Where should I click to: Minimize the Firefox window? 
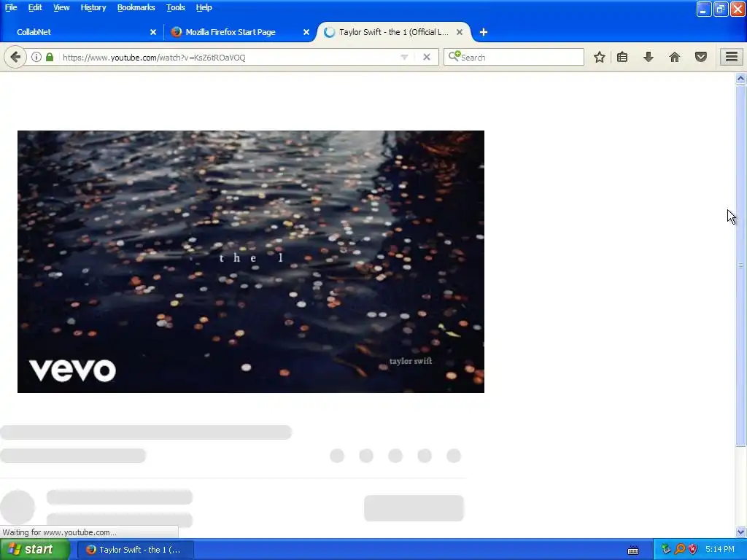(704, 9)
